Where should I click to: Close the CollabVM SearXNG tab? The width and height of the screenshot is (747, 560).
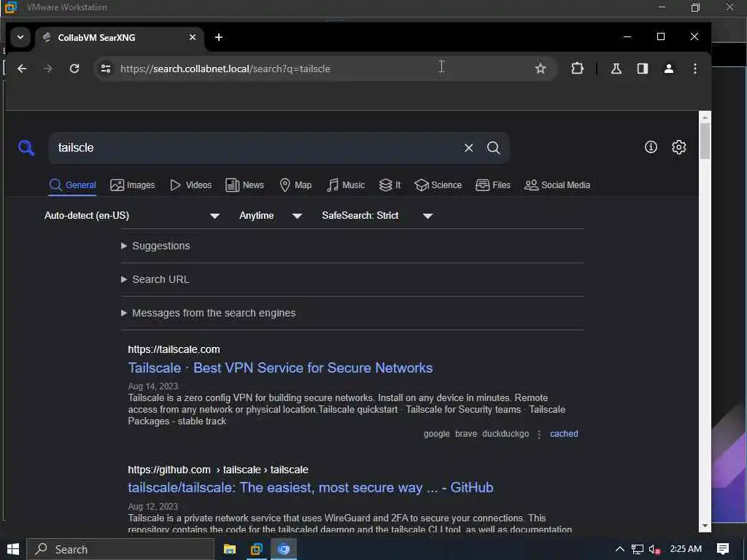point(193,37)
